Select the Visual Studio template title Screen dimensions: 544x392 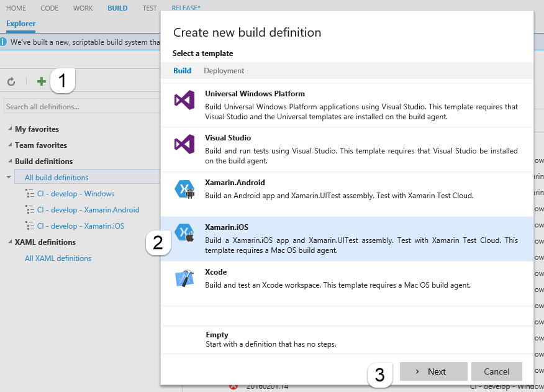[x=228, y=138]
